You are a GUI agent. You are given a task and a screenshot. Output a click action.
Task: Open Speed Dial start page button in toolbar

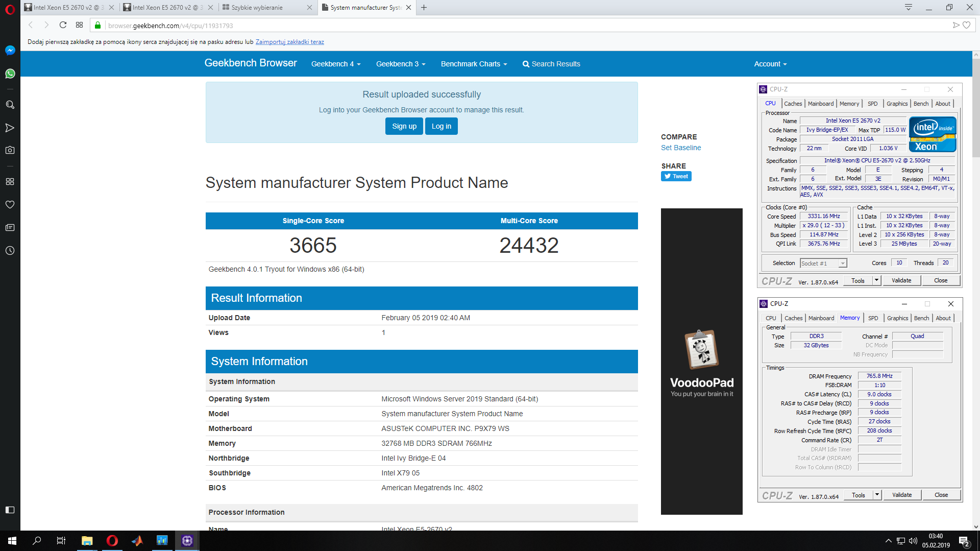pyautogui.click(x=79, y=25)
